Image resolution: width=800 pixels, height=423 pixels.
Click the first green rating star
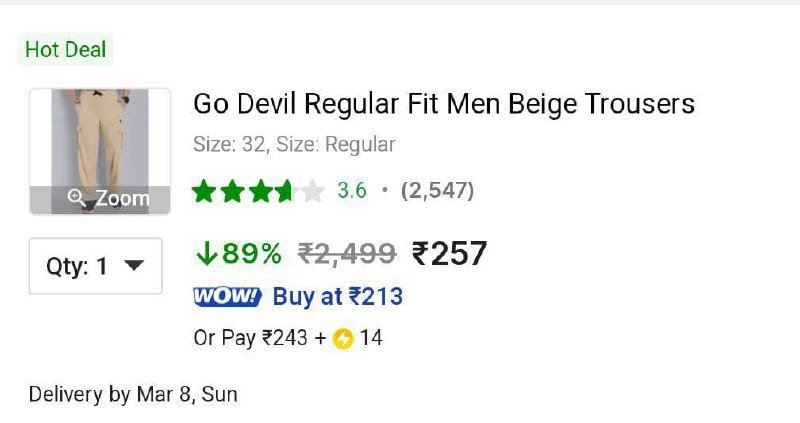point(204,191)
